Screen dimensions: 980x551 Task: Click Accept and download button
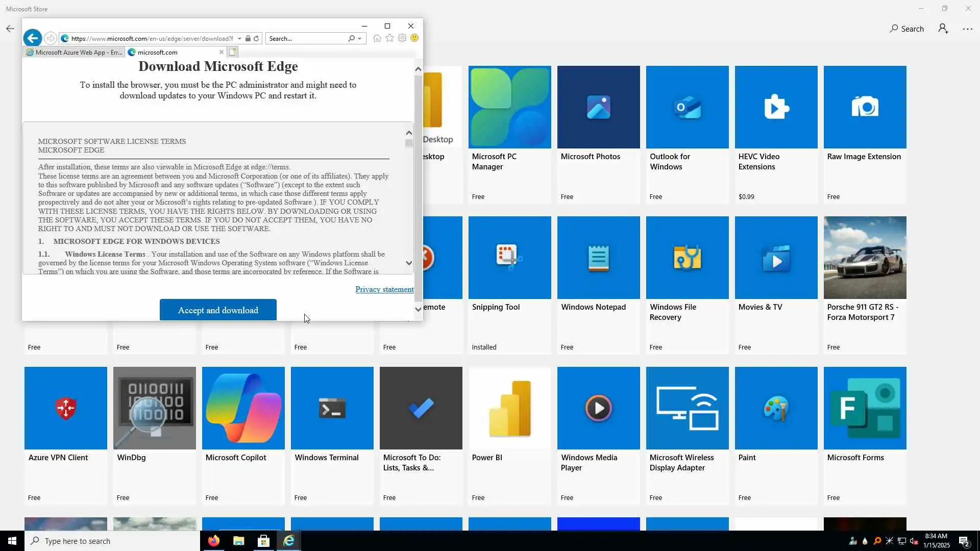click(218, 310)
